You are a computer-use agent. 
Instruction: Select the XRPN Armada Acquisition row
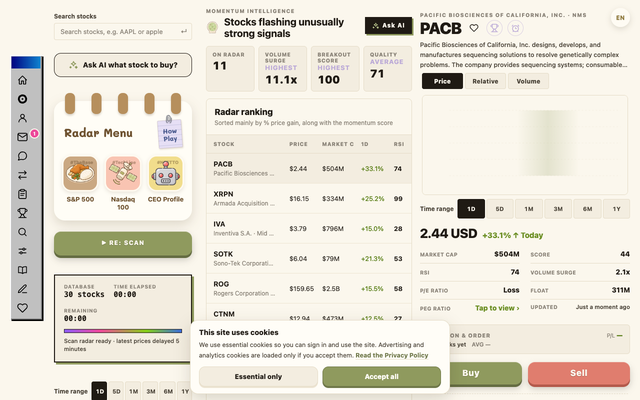309,199
